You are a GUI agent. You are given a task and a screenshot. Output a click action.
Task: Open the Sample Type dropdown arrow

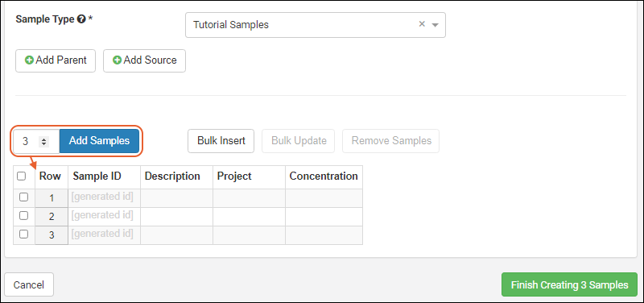[436, 25]
